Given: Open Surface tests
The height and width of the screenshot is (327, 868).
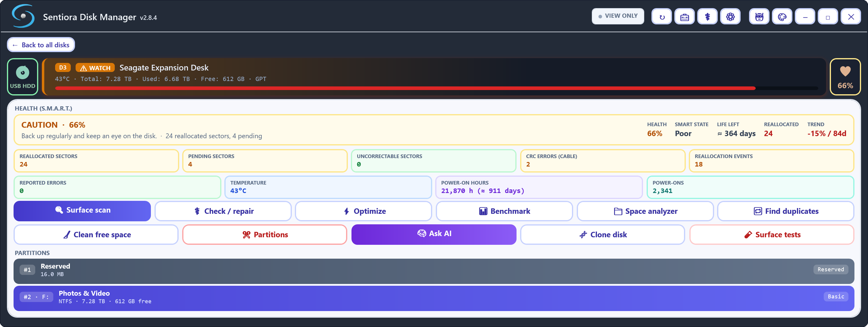Looking at the screenshot, I should 772,235.
